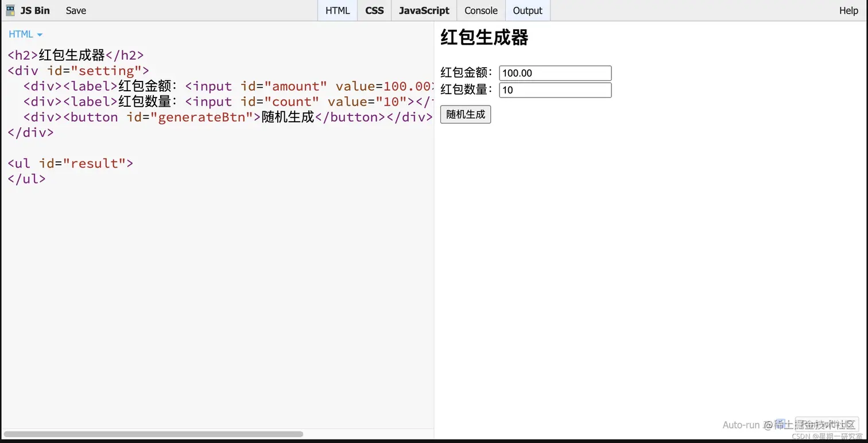Click the 红包金额 amount input field
This screenshot has width=868, height=443.
pos(555,73)
